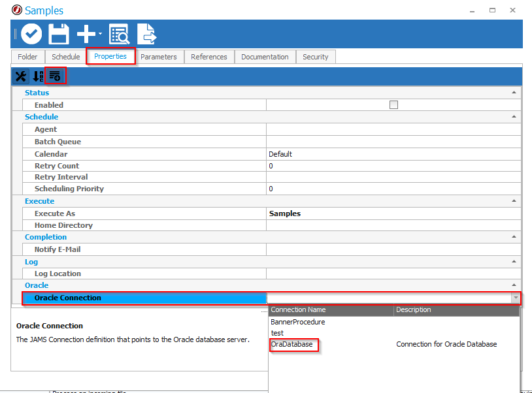Collapse the Execute section

(515, 201)
